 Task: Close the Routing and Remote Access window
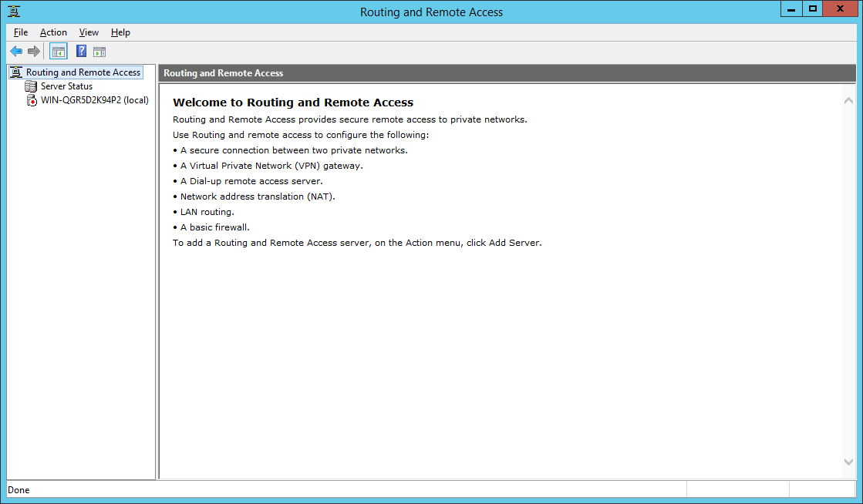(840, 8)
